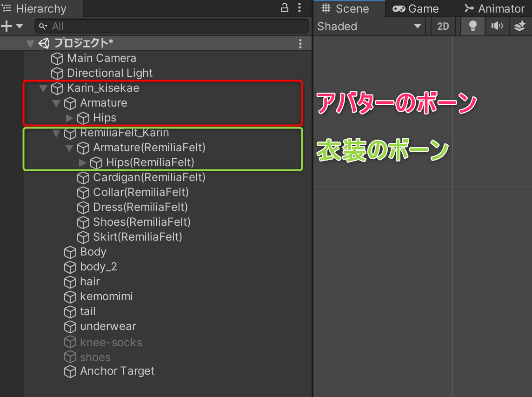Viewport: 532px width, 397px height.
Task: Select body_2 object
Action: (x=99, y=267)
